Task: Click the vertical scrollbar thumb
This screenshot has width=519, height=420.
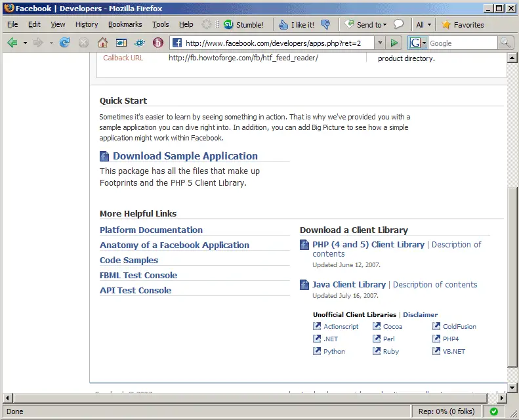Action: tap(512, 277)
